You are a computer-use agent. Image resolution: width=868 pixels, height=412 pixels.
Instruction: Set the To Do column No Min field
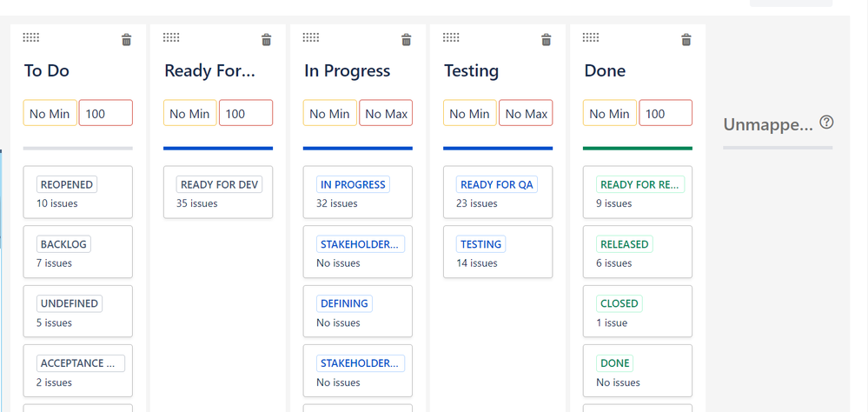(50, 113)
